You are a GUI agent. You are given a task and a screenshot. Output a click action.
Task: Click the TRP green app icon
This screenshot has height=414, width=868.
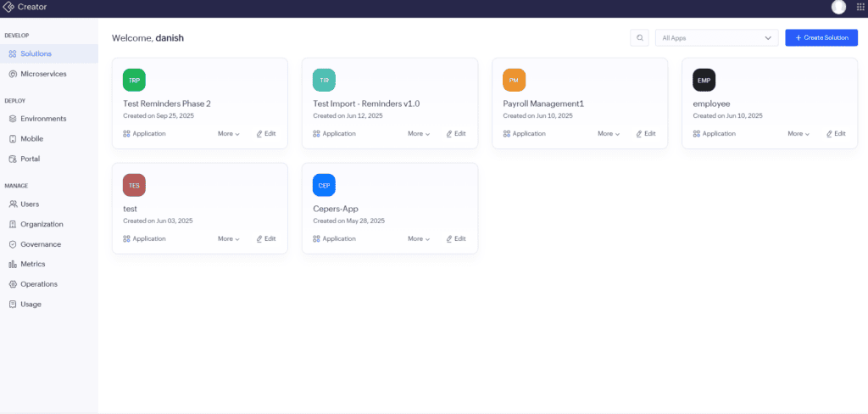coord(134,80)
